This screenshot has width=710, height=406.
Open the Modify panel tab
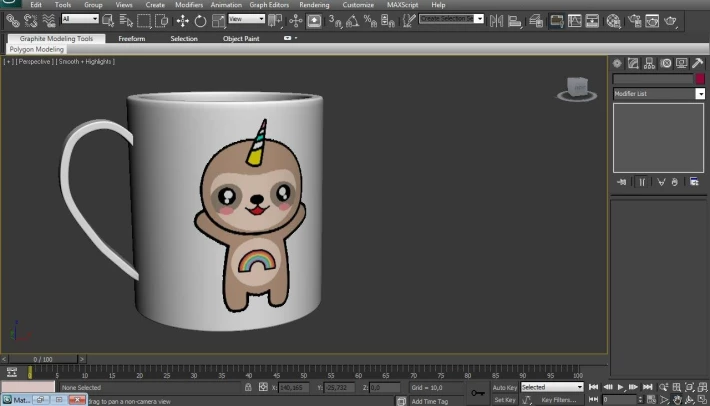coord(633,63)
